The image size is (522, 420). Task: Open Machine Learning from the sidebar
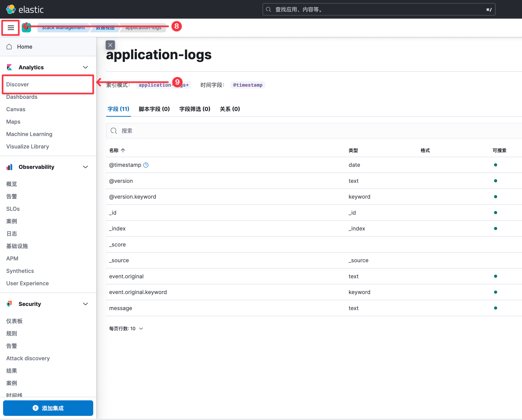pyautogui.click(x=29, y=134)
